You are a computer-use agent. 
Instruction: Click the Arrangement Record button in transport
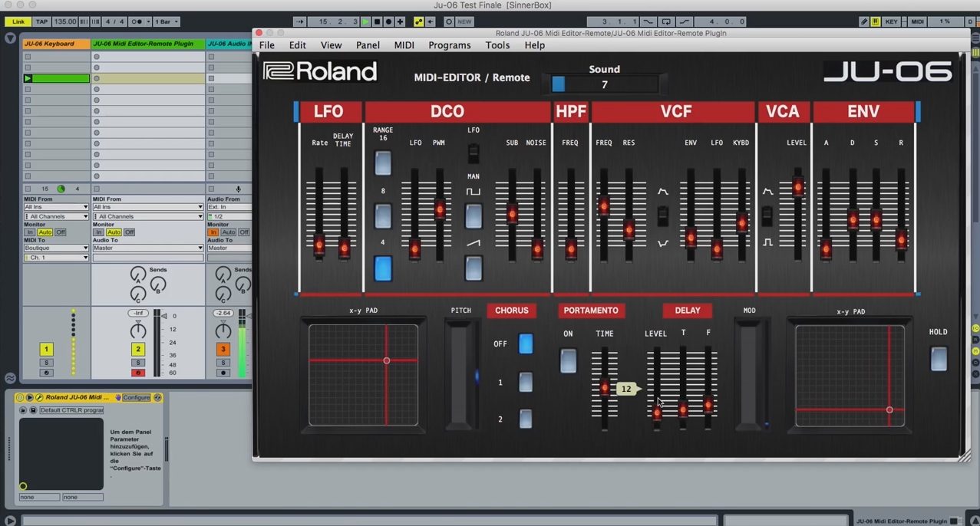coord(389,21)
